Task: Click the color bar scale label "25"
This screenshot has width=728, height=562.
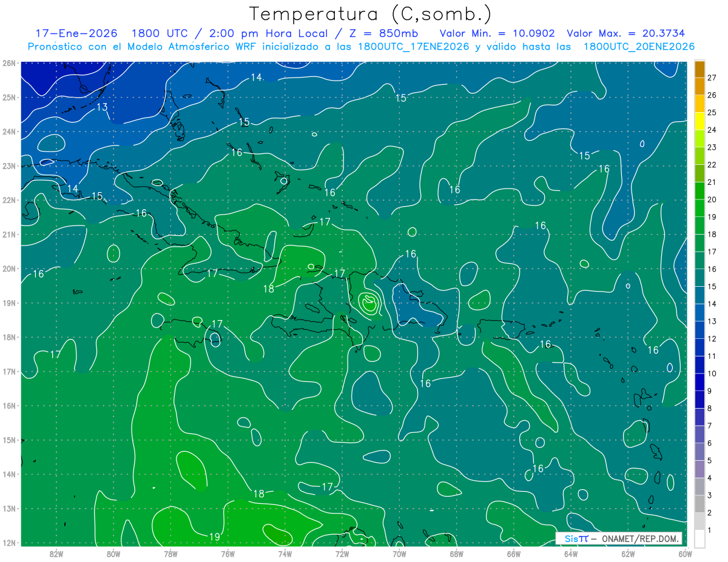Action: pos(712,113)
